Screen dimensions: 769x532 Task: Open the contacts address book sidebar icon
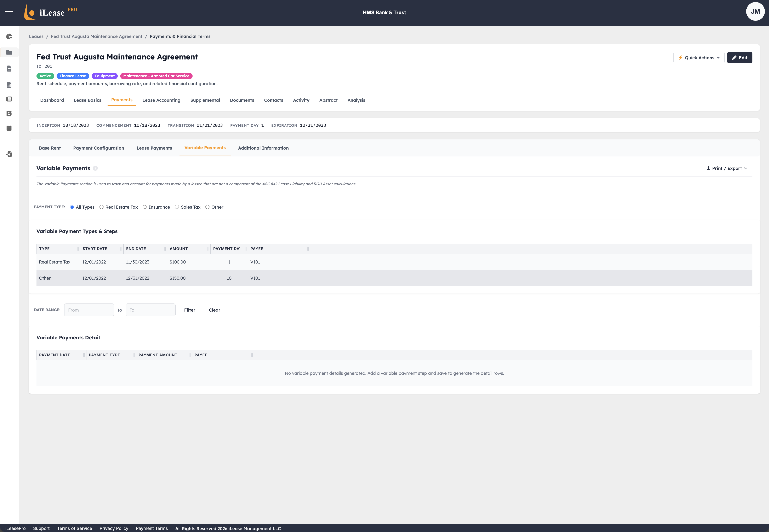click(x=9, y=114)
